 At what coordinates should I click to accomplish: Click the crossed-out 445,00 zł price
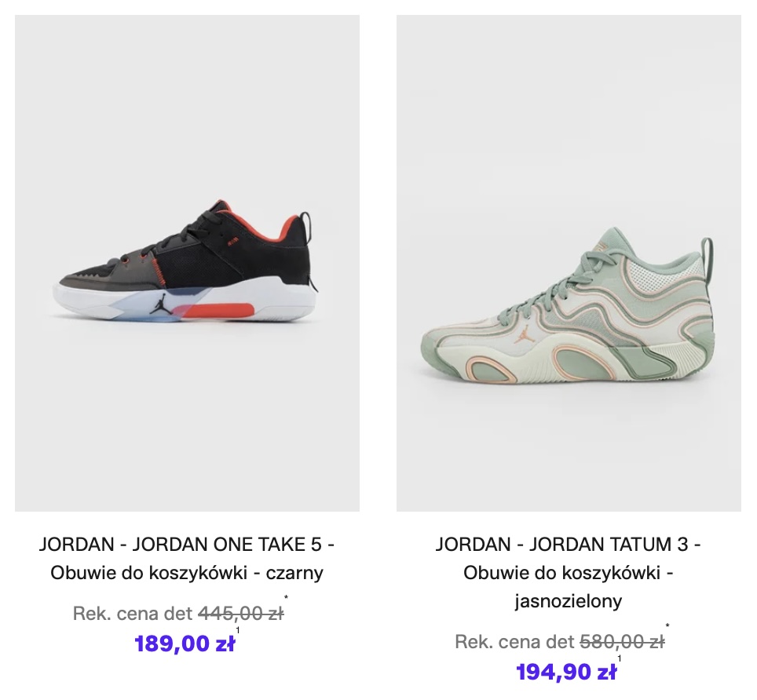tap(241, 614)
